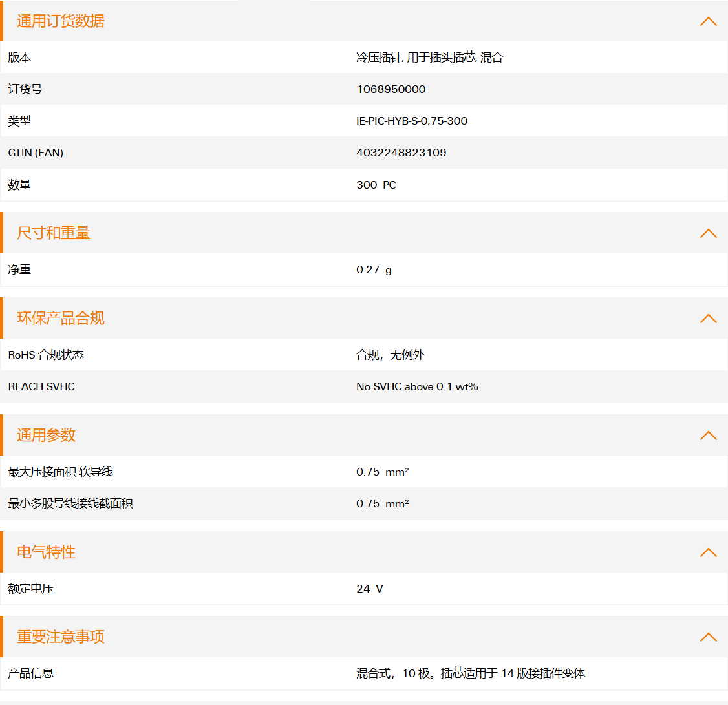The image size is (728, 705).
Task: Click the 净重 row label
Action: [x=19, y=269]
